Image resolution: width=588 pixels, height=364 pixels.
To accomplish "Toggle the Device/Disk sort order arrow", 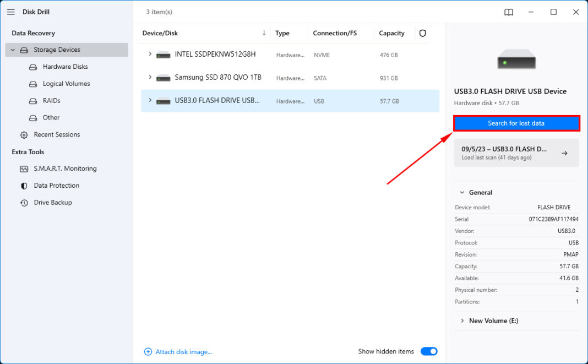I will [264, 33].
